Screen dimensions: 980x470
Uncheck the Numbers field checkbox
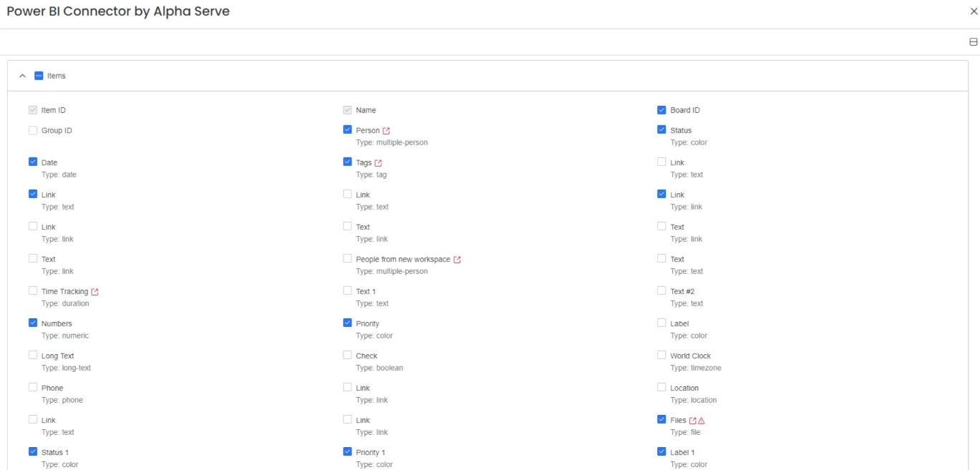[x=33, y=323]
